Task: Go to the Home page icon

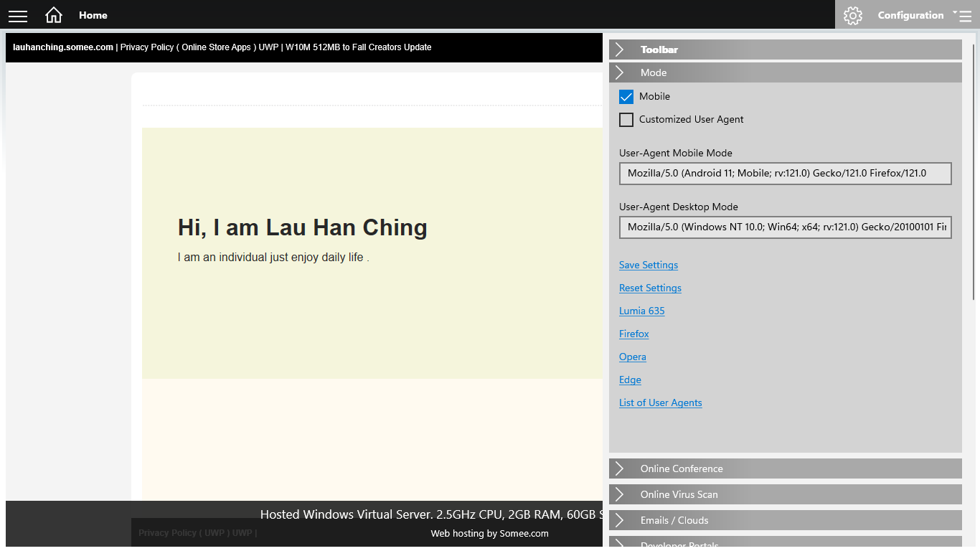Action: pos(54,15)
